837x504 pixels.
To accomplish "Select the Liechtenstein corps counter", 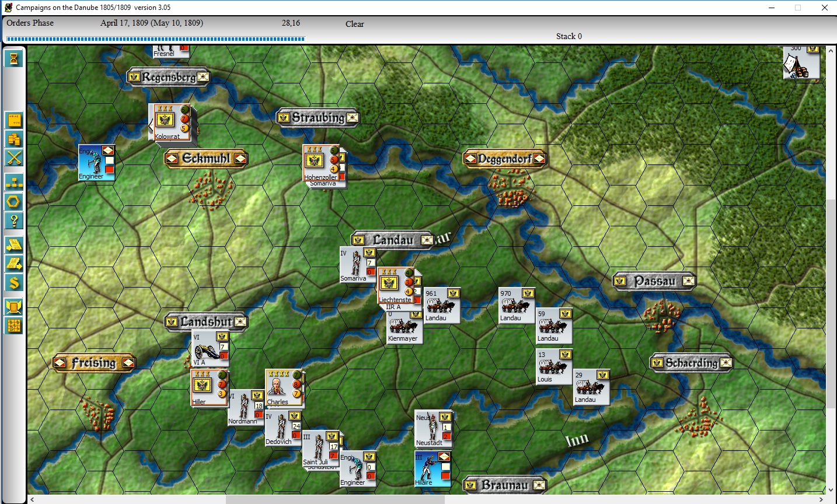I will coord(396,285).
